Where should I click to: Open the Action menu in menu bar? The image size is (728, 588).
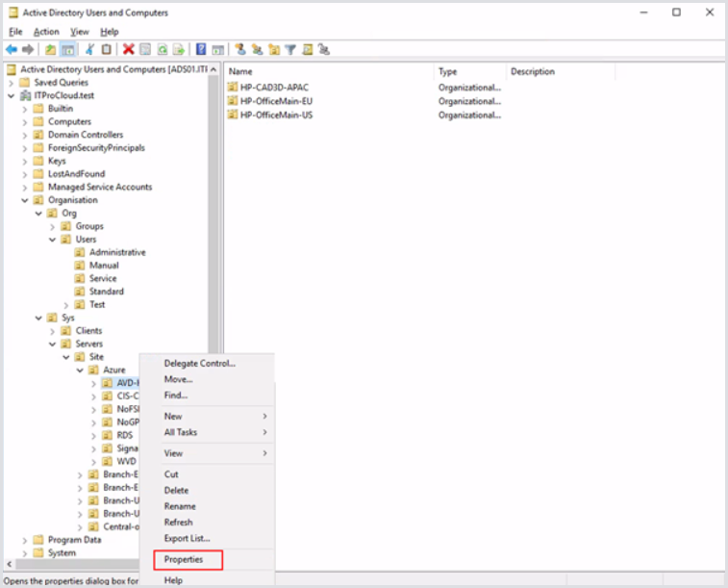(x=46, y=32)
